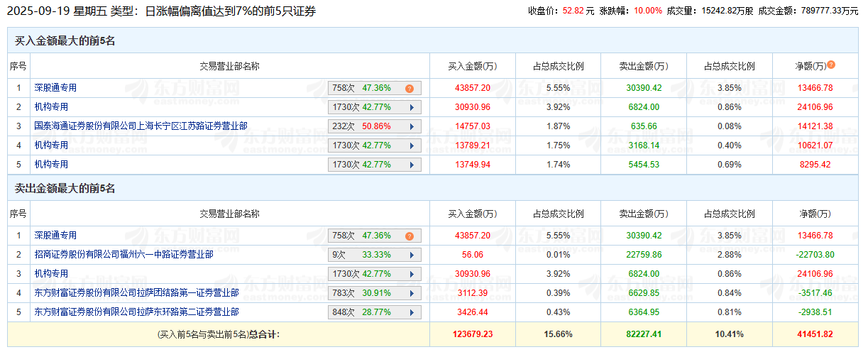Click 深股通专用 in the buy top-5 table

tap(55, 88)
